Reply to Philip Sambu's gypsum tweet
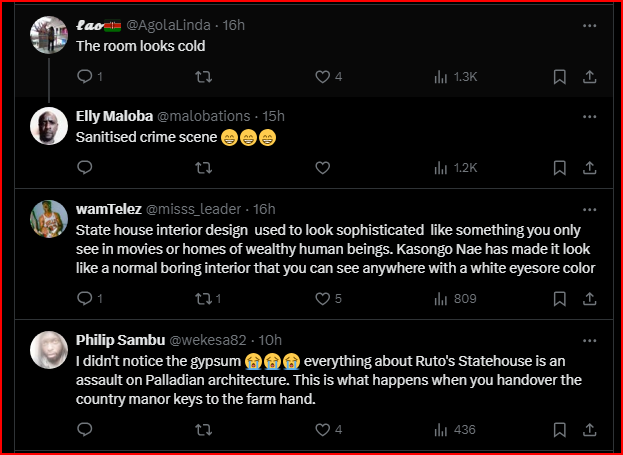 click(x=84, y=430)
